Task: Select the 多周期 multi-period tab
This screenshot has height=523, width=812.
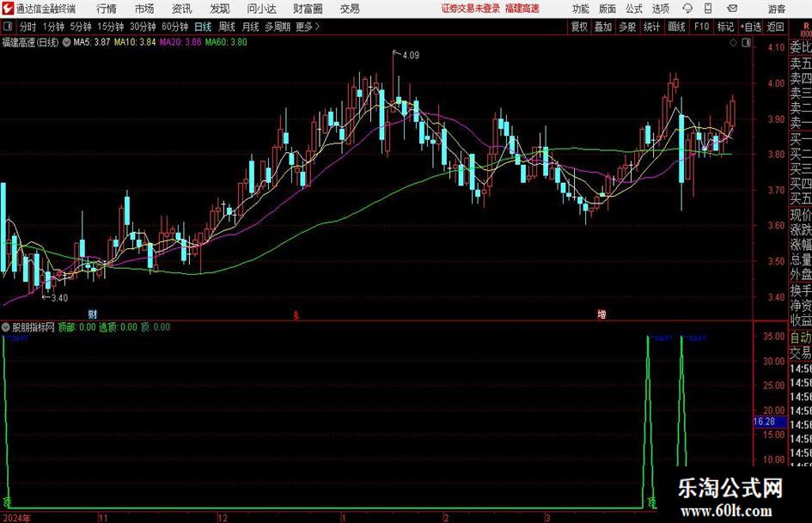Action: point(278,27)
